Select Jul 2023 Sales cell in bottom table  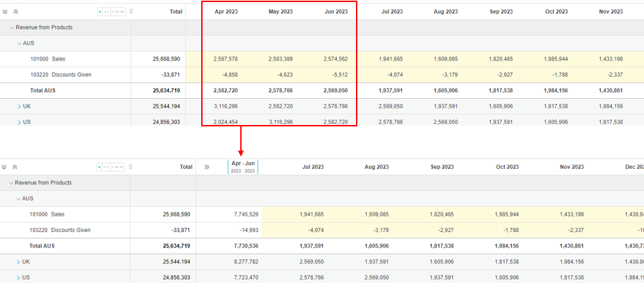click(x=312, y=214)
